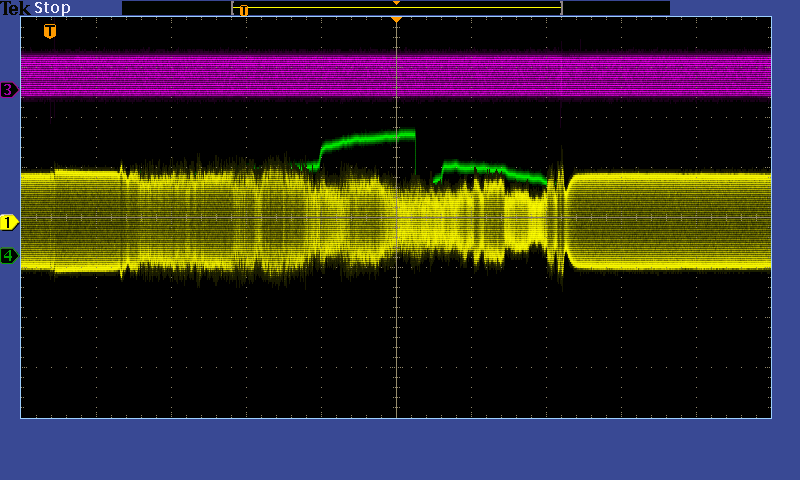Click the Stop acquisition status label
Screen dimensions: 800x480
coord(52,8)
